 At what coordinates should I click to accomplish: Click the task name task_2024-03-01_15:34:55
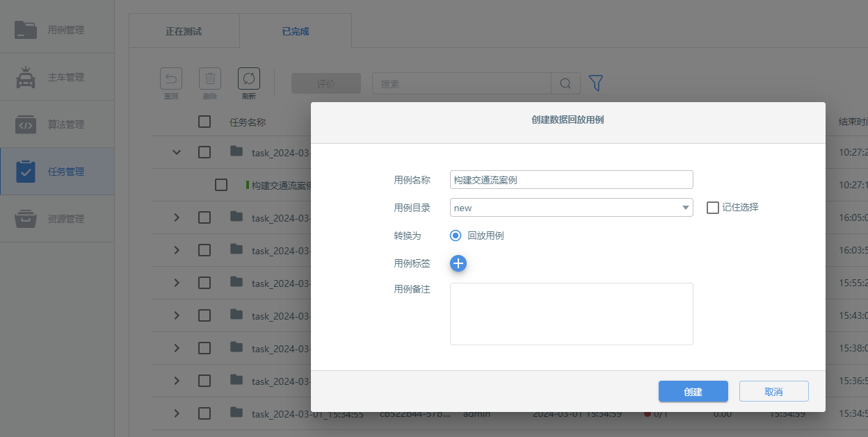(x=307, y=414)
